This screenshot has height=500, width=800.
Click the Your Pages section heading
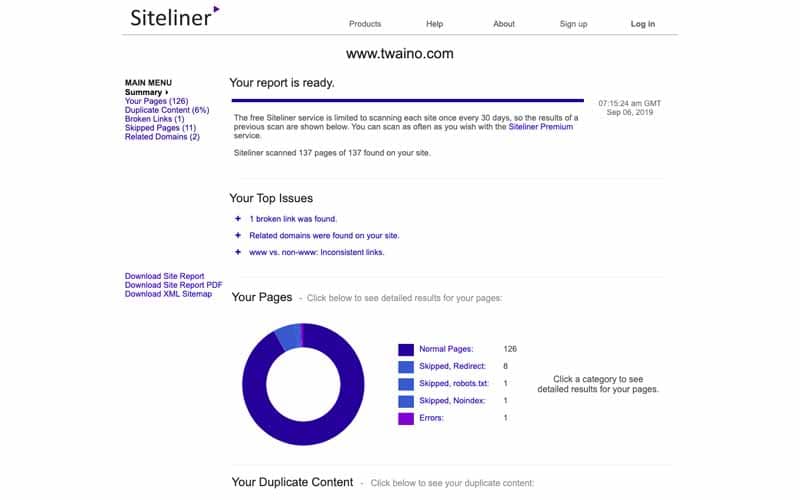point(262,297)
